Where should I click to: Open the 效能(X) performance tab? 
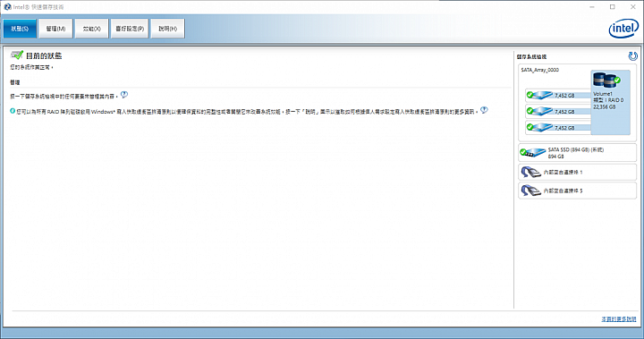(x=91, y=29)
